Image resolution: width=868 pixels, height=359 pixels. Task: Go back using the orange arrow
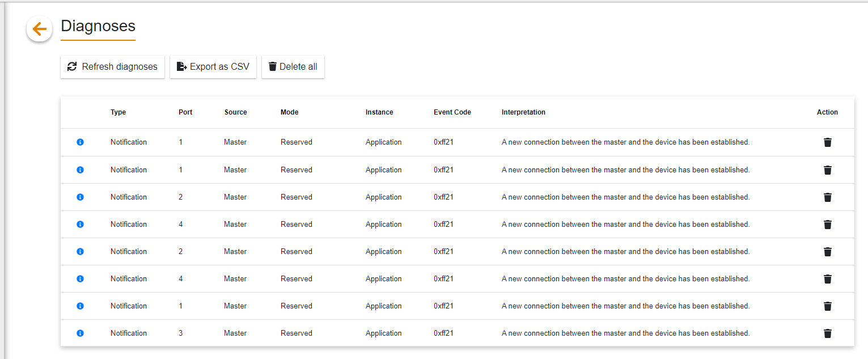click(x=39, y=28)
